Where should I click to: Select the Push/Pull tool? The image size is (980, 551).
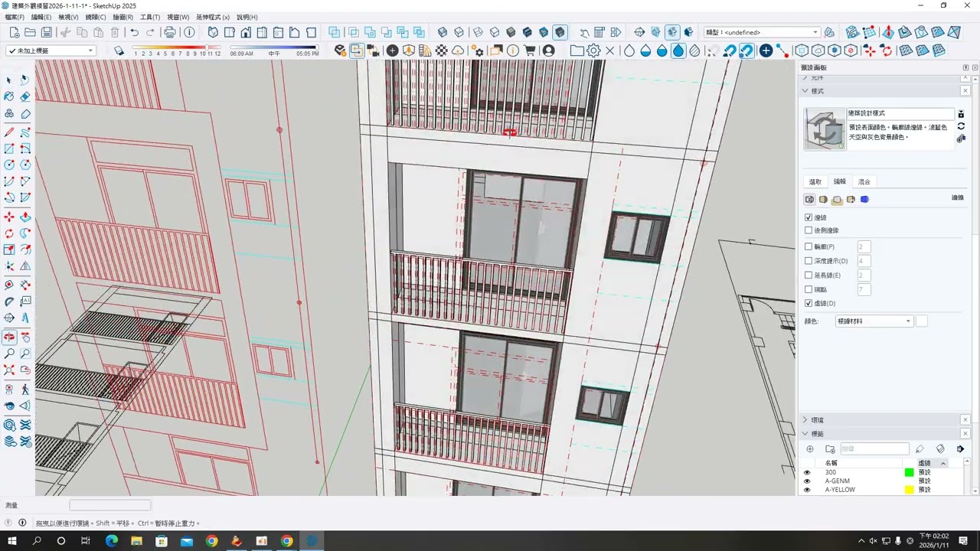coord(25,217)
